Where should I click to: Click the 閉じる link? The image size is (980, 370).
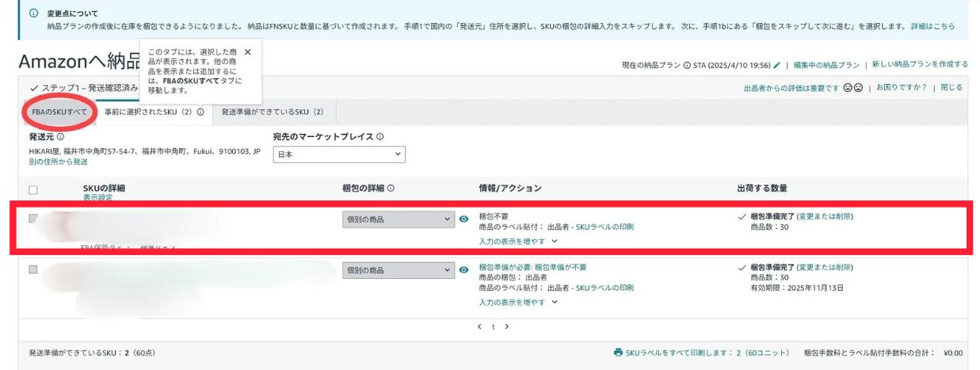951,88
